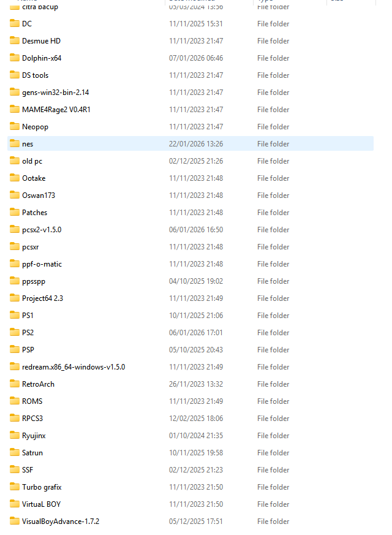Viewport: 392px width, 535px height.
Task: Select the folder name Ryujinx
Action: (x=34, y=436)
